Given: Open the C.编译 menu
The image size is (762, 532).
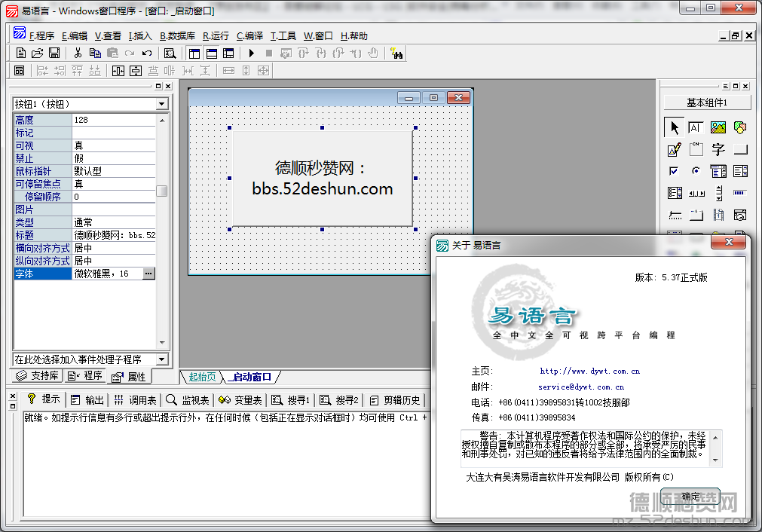Looking at the screenshot, I should (249, 36).
